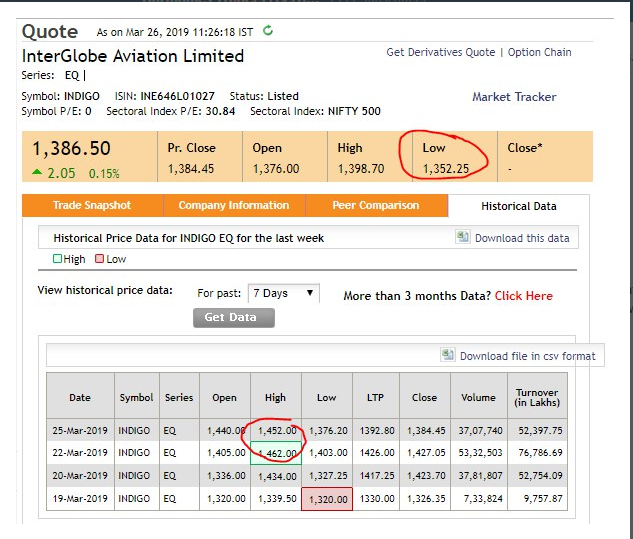Click the Date column header
633x539 pixels.
pyautogui.click(x=80, y=397)
